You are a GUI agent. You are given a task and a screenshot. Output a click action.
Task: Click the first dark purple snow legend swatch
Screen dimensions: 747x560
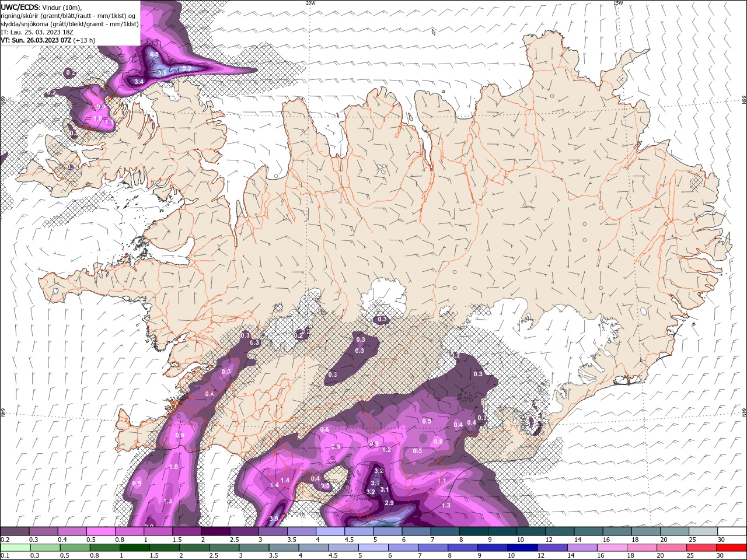coord(15,531)
